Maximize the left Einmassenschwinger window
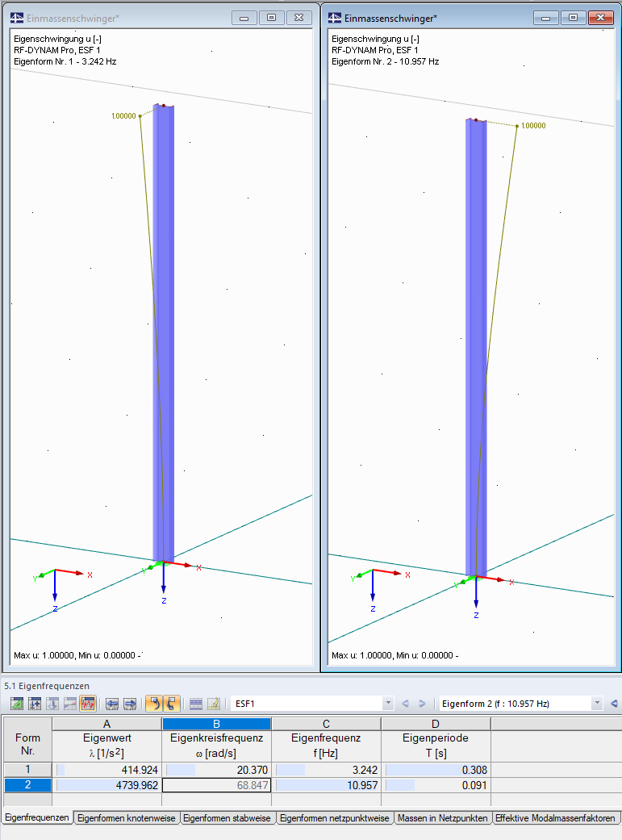The height and width of the screenshot is (840, 622). pos(272,18)
